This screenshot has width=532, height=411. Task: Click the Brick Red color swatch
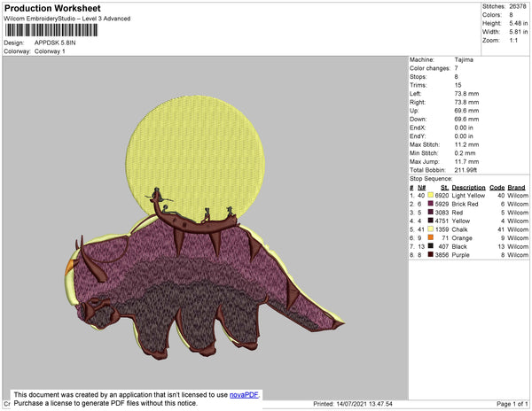tap(431, 204)
